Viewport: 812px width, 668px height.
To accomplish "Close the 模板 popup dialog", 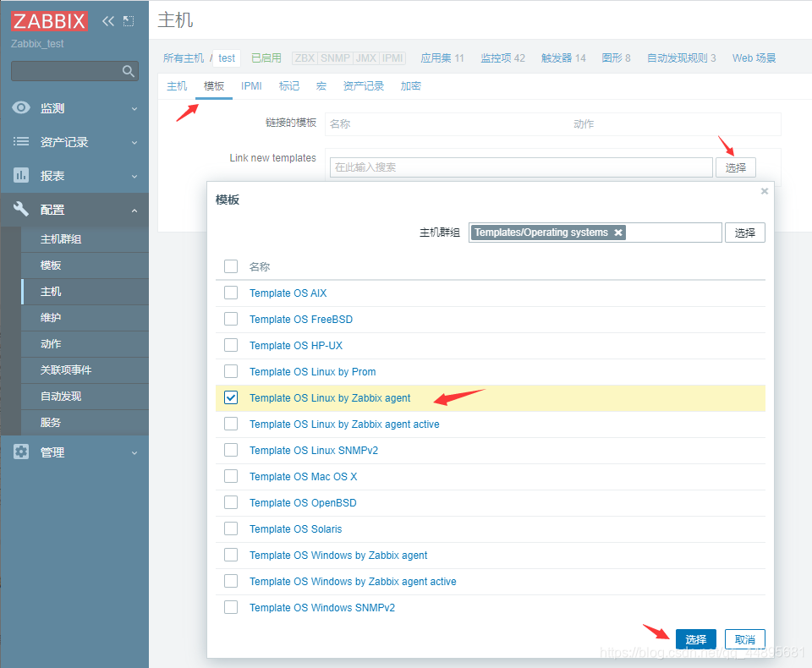I will (765, 191).
